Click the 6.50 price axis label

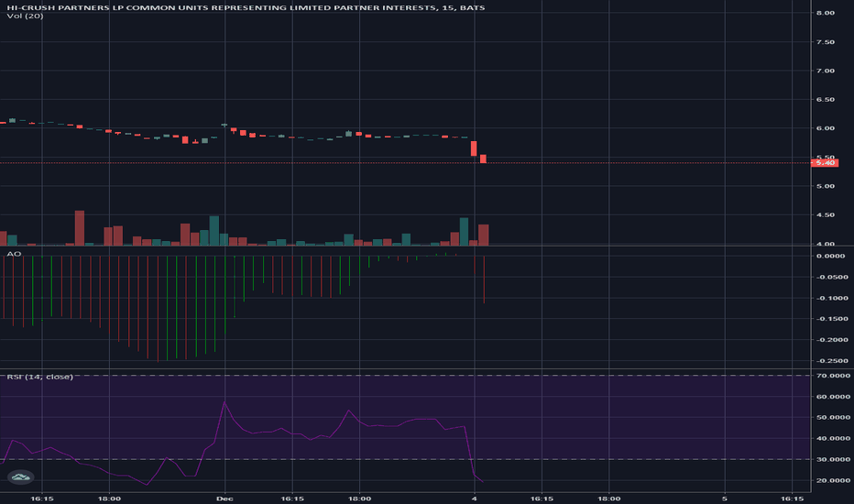(x=825, y=100)
